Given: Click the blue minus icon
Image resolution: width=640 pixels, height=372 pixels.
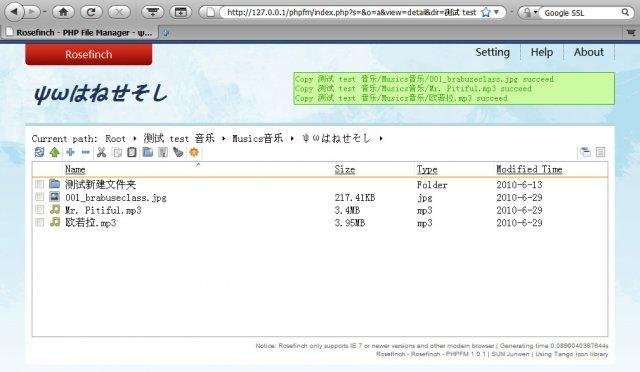Looking at the screenshot, I should point(86,152).
